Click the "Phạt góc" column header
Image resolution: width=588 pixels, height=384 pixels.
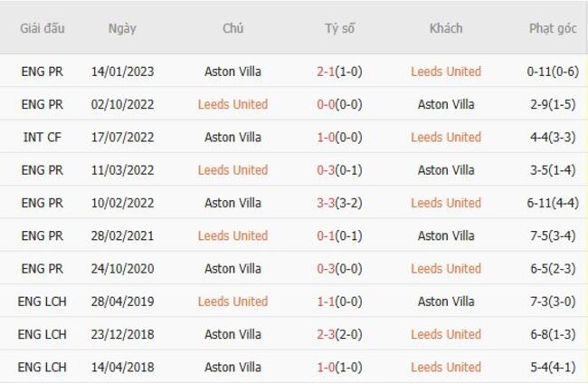click(x=553, y=28)
